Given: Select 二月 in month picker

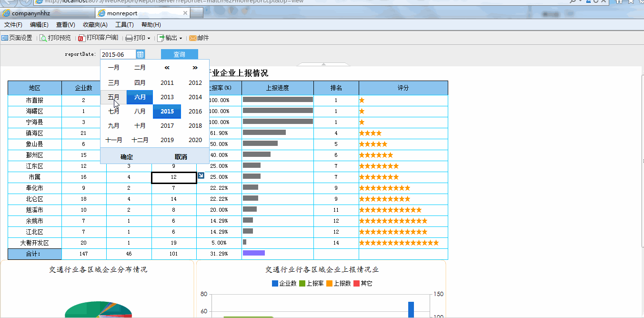Looking at the screenshot, I should 140,68.
